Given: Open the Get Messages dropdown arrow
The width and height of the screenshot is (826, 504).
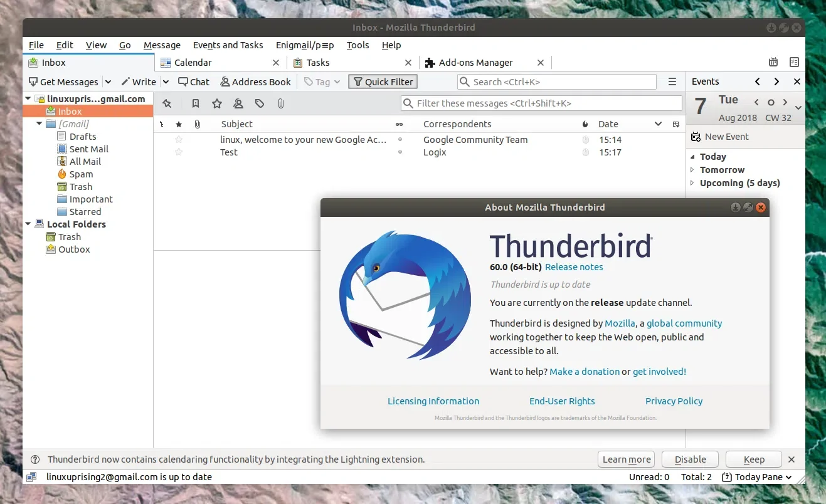Looking at the screenshot, I should 108,81.
